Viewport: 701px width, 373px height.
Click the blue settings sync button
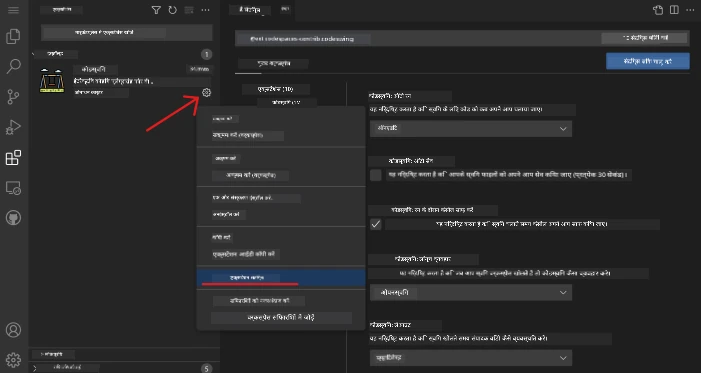(x=648, y=61)
